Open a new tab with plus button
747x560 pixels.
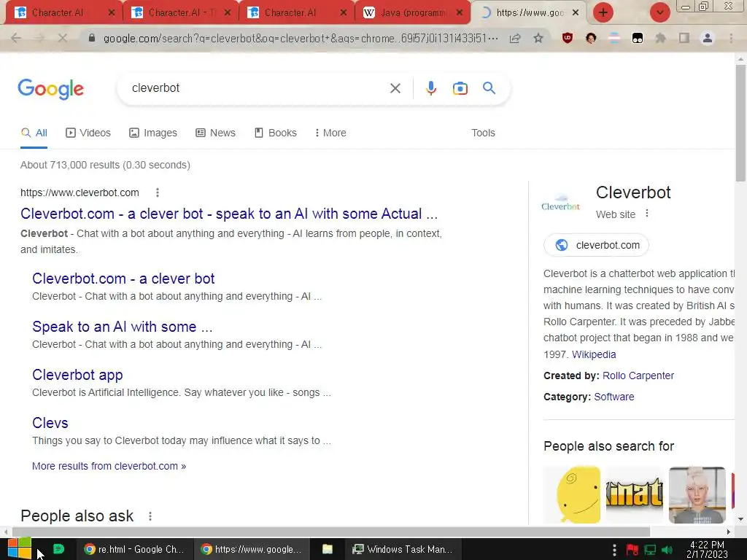(603, 12)
